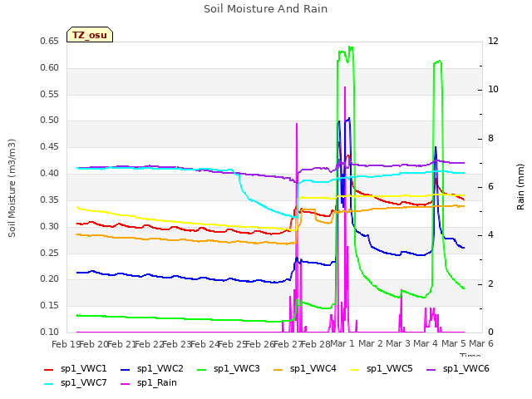Click the TZ_osu site label

click(x=90, y=35)
